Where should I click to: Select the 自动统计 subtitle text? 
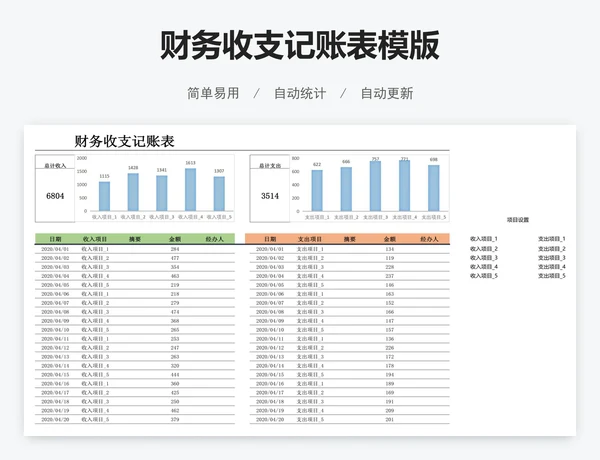pos(300,93)
